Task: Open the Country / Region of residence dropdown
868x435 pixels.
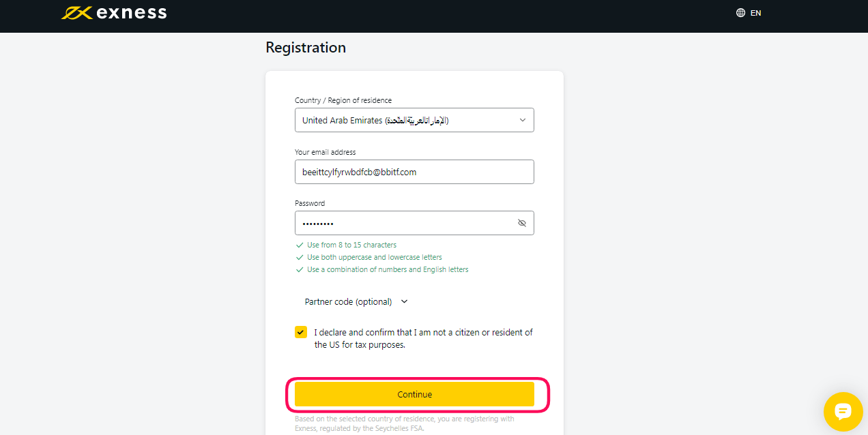Action: 414,120
